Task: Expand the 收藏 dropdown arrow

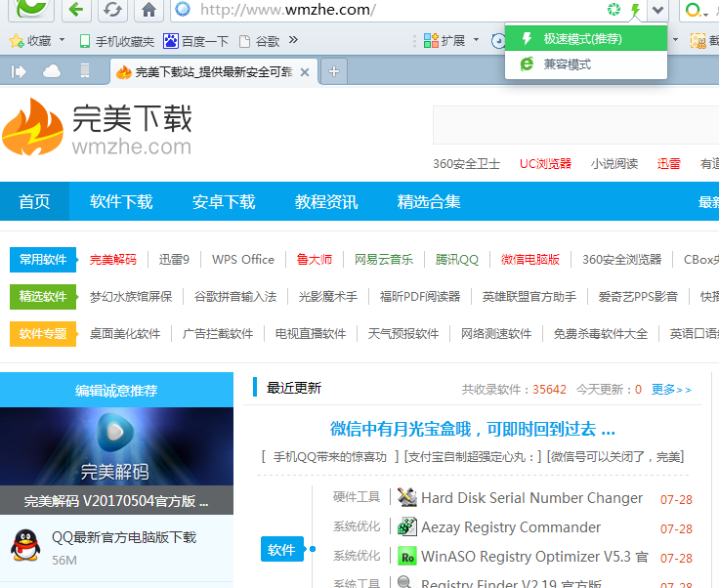Action: 62,40
